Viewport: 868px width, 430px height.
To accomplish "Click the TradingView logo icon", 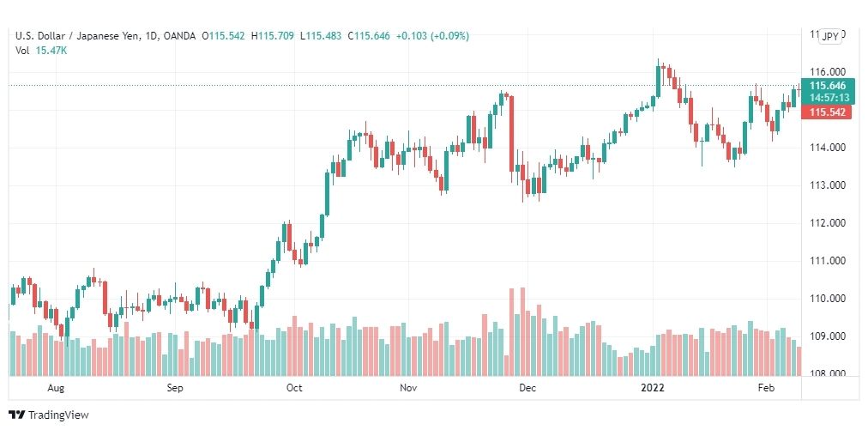I will [16, 415].
